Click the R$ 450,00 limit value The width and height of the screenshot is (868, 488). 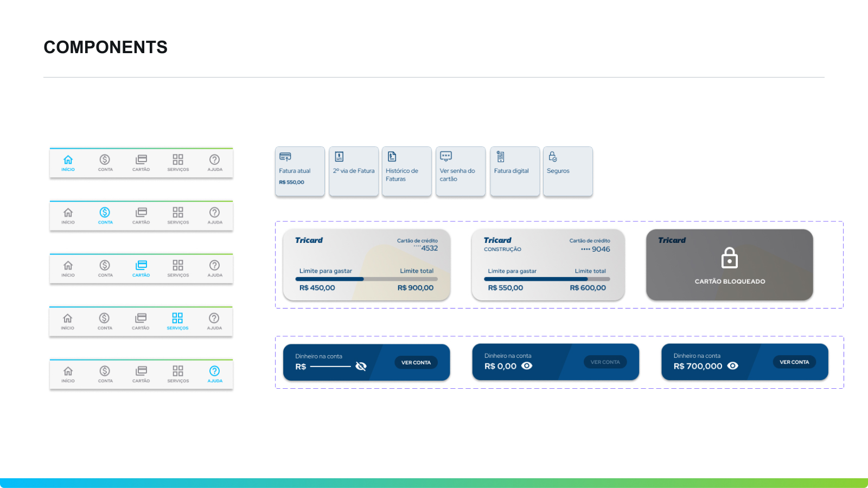coord(317,288)
